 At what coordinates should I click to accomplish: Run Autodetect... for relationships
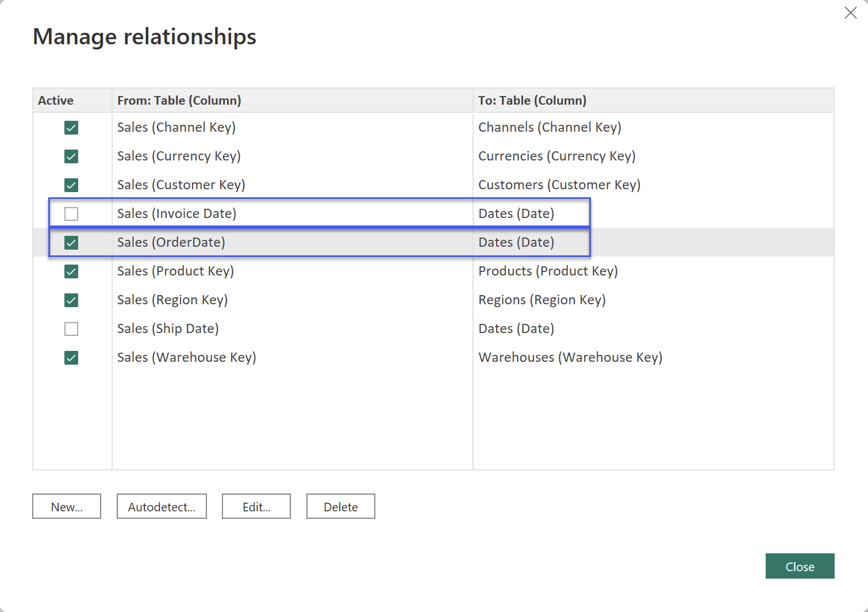[162, 506]
